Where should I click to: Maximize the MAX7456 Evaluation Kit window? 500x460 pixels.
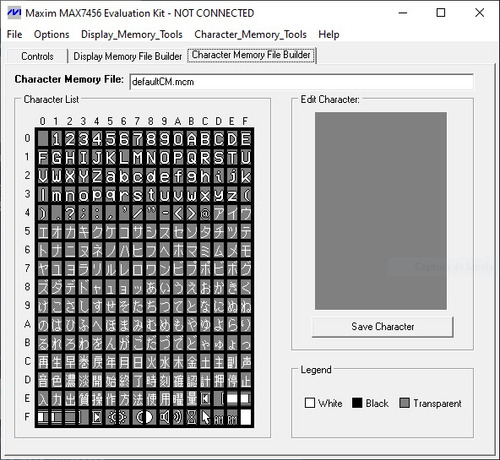tap(441, 13)
